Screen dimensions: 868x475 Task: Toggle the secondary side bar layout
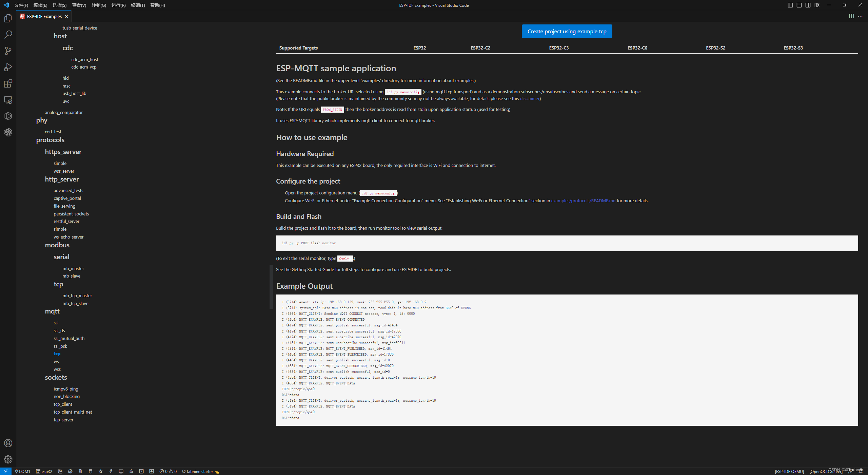pos(808,5)
